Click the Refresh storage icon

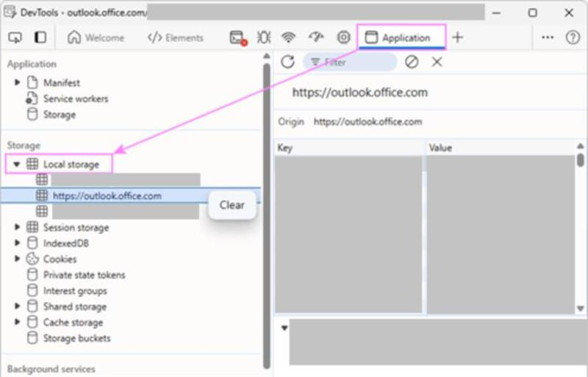[287, 62]
